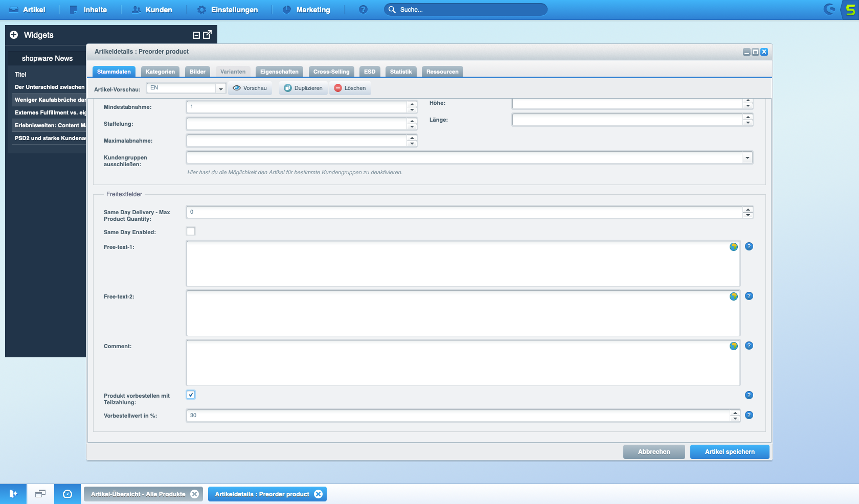Viewport: 859px width, 504px height.
Task: Click the Comment text area
Action: click(463, 363)
